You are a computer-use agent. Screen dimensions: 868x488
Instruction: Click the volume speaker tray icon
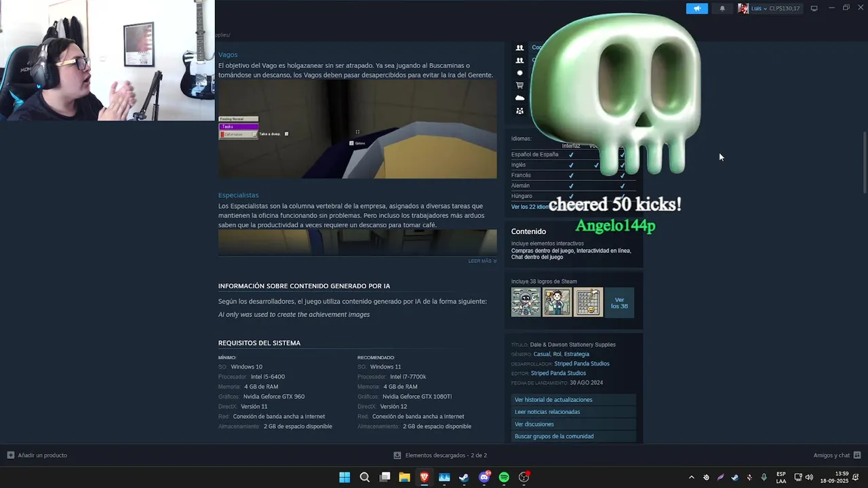(809, 477)
